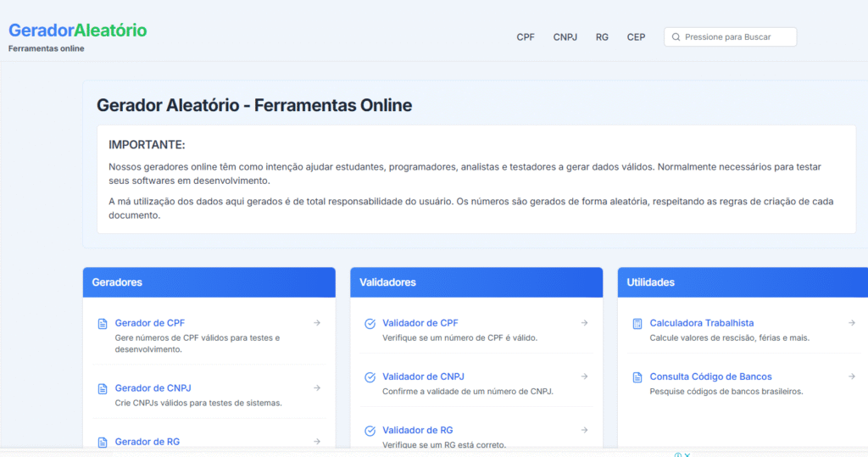This screenshot has height=457, width=868.
Task: Open the CPF item in the top navigation
Action: click(x=526, y=37)
